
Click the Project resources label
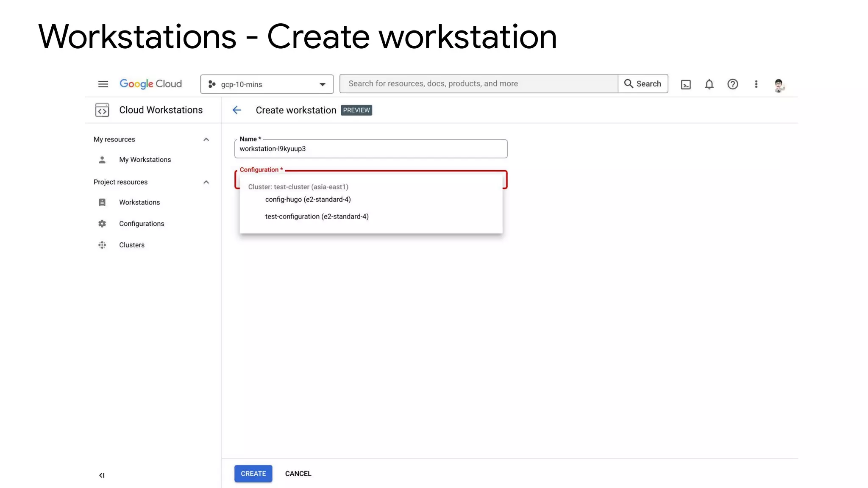(120, 182)
